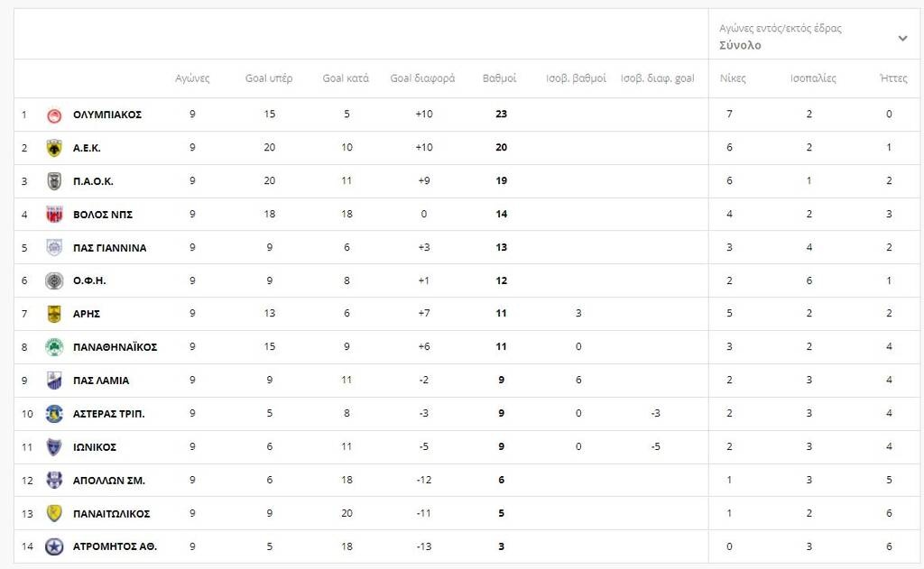Open the ΒΟΛΟΣ ΝΠΣ team name
The height and width of the screenshot is (569, 924).
pos(103,215)
